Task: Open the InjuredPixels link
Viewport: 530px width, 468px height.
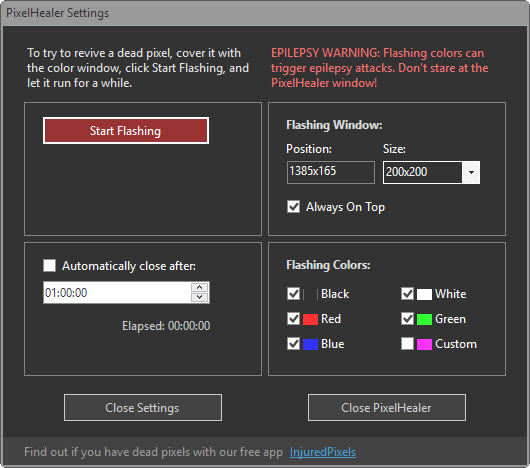Action: coord(323,452)
